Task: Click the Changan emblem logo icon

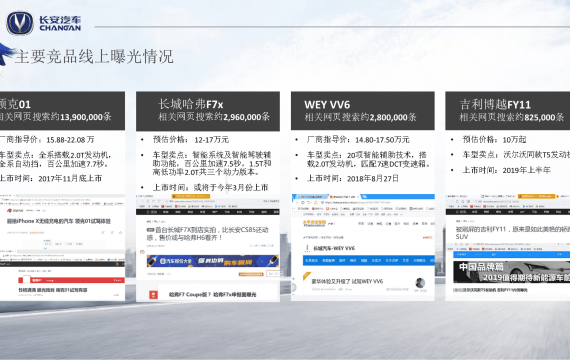Action: (x=20, y=23)
